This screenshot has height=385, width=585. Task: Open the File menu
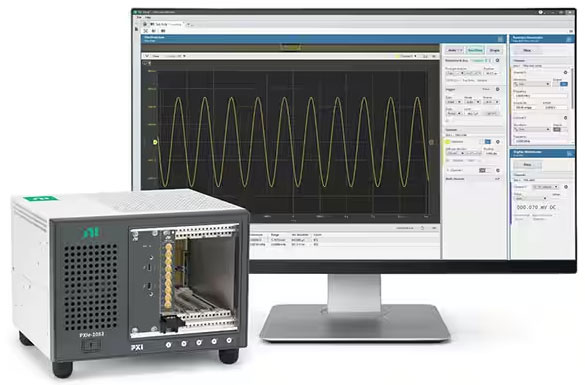[139, 18]
